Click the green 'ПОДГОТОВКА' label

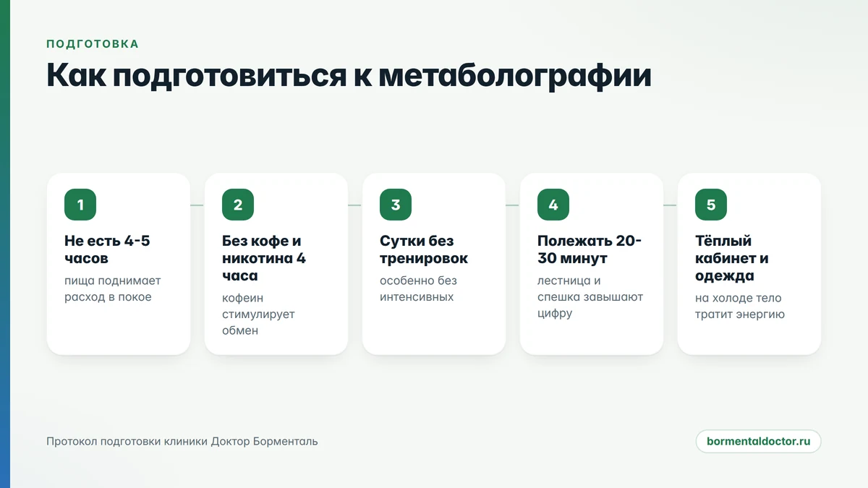93,44
